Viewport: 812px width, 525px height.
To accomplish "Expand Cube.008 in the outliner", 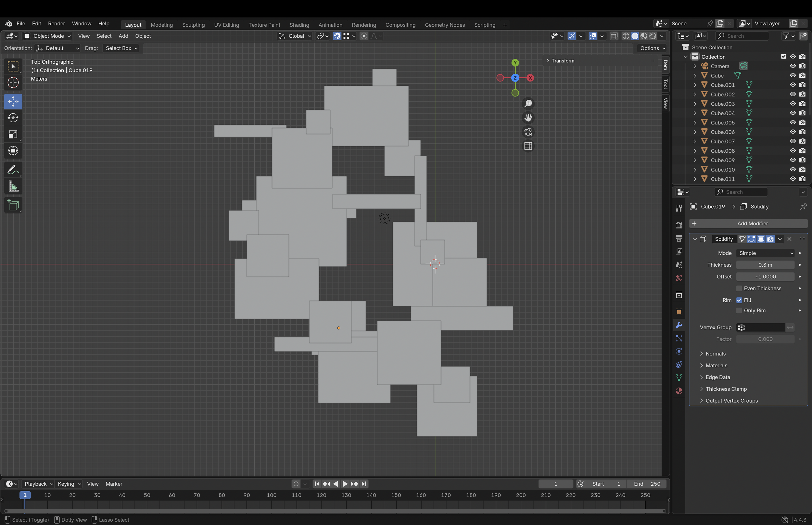I will coord(695,151).
